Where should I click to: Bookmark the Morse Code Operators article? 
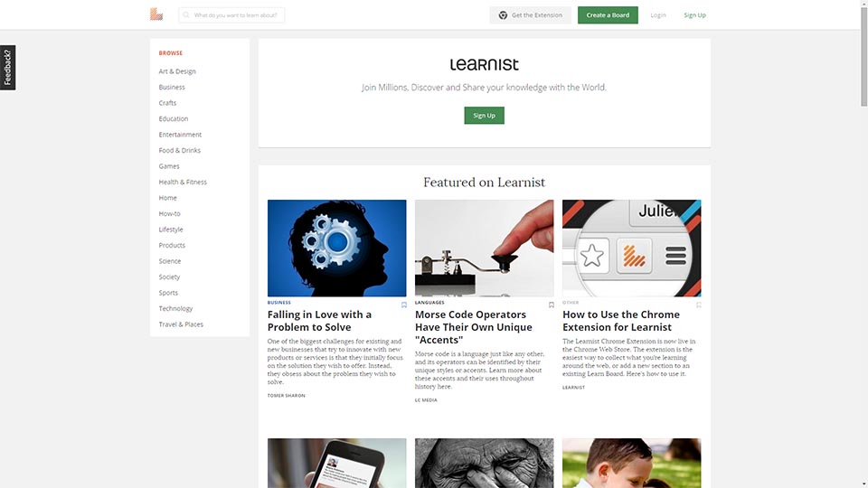click(x=552, y=305)
